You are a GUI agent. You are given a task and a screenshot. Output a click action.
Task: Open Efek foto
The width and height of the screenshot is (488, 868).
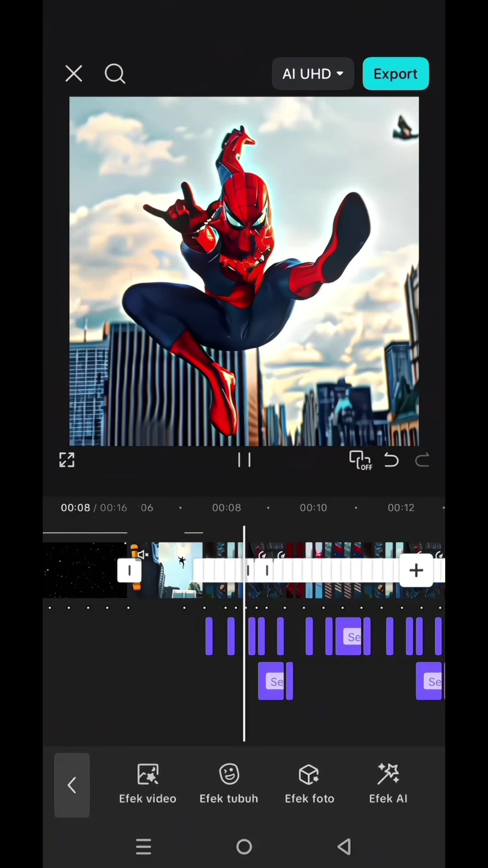[x=309, y=784]
